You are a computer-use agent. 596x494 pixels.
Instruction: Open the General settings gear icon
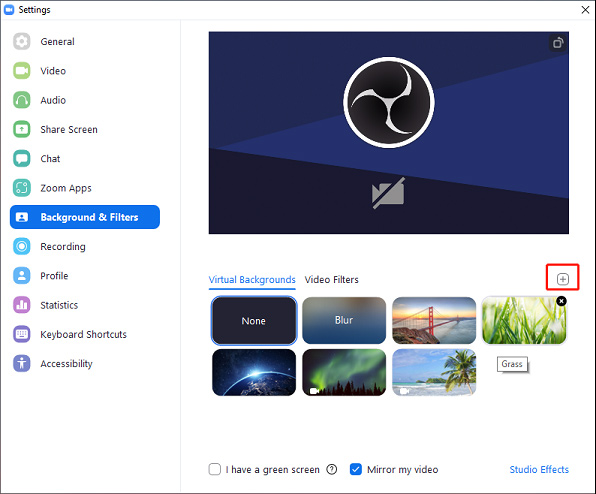pyautogui.click(x=22, y=41)
